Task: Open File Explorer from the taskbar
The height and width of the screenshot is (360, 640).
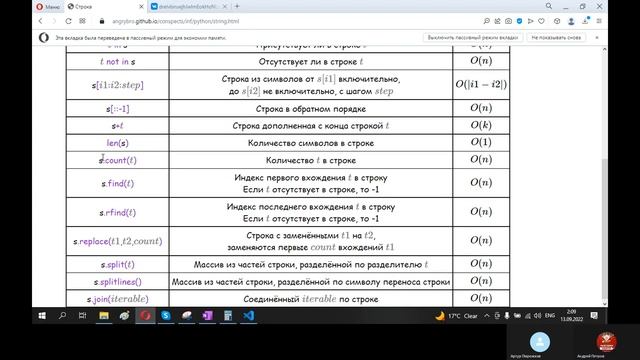Action: (x=104, y=316)
